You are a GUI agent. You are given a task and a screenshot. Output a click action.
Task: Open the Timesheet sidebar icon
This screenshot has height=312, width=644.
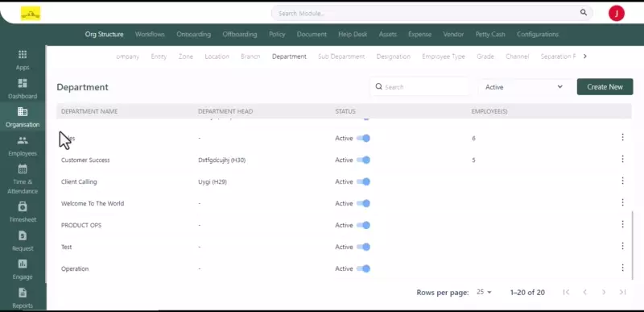coord(23,206)
